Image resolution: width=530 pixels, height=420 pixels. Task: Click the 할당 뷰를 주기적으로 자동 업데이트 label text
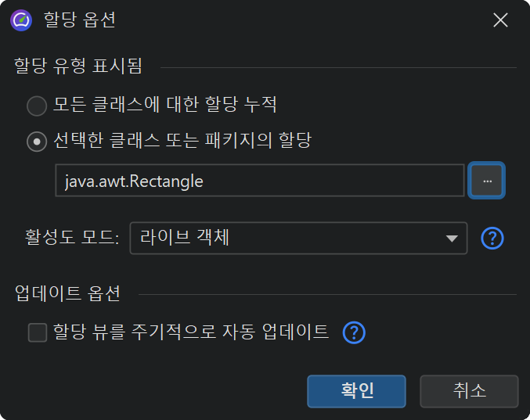(191, 332)
